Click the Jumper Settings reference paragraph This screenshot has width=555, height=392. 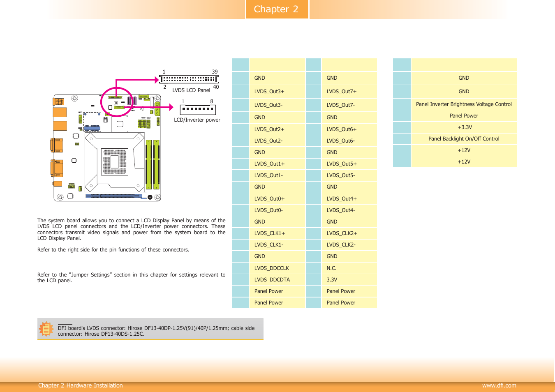click(x=132, y=278)
